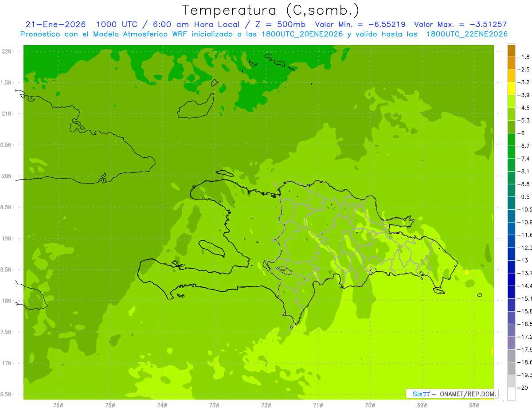Click the "19N" latitude label
The image size is (532, 411).
point(7,239)
